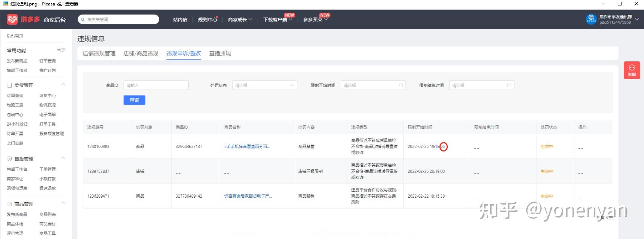Click 发布新商品 under 常用功能

tap(17, 61)
